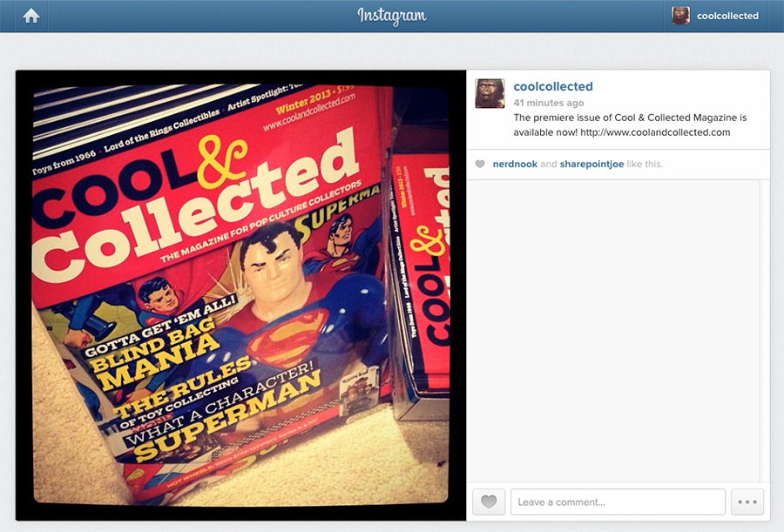Focus the Leave a comment field
784x532 pixels.
618,502
